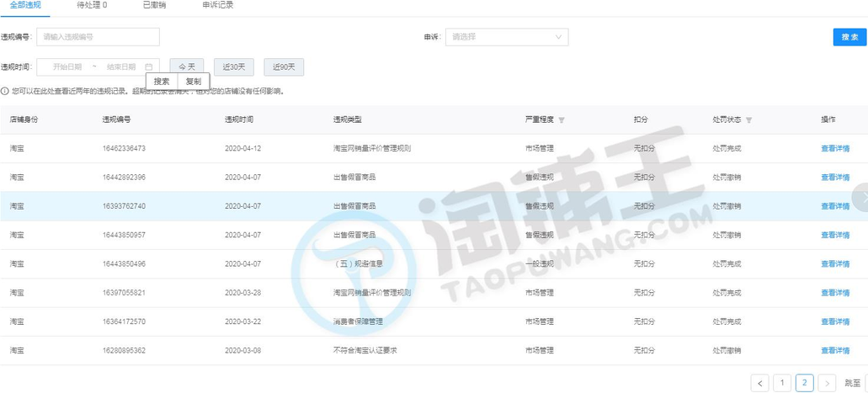Click violation number 16393762740
Image resolution: width=868 pixels, height=393 pixels.
124,206
